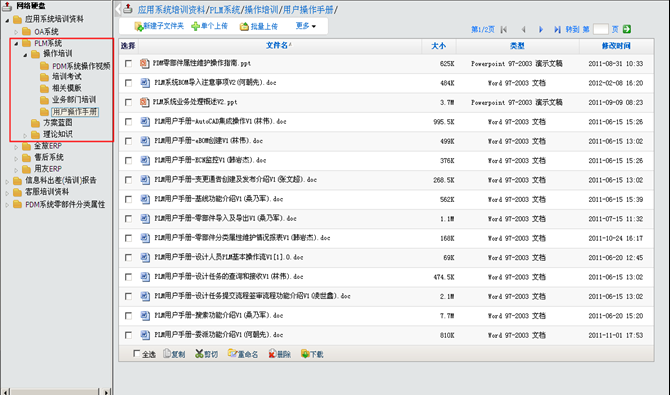Viewport: 670px width, 395px height.
Task: Click the folder icon of PDM系统操作视频
Action: pyautogui.click(x=44, y=66)
